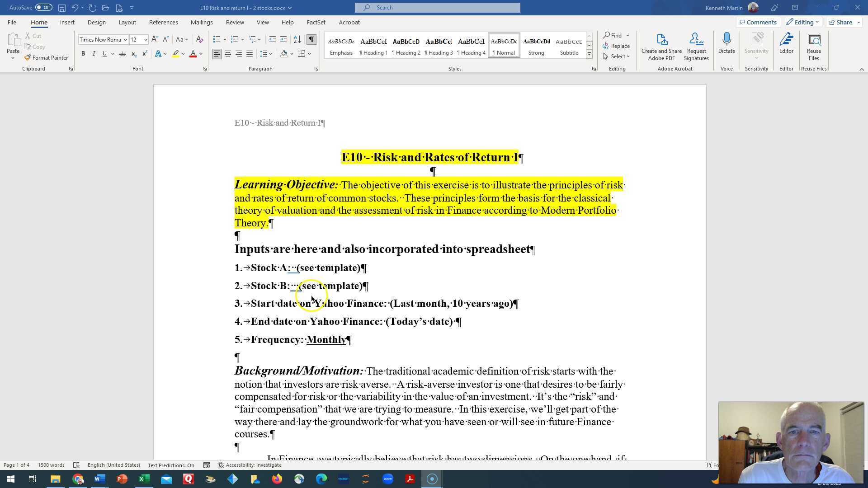Screen dimensions: 868x488
Task: Click the Dictate microphone icon
Action: (x=726, y=40)
